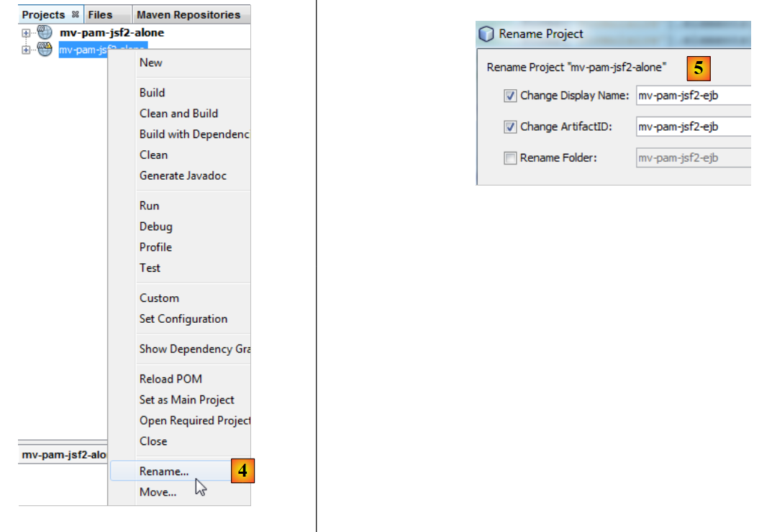Click the Change ArtifactID text field

coord(693,127)
